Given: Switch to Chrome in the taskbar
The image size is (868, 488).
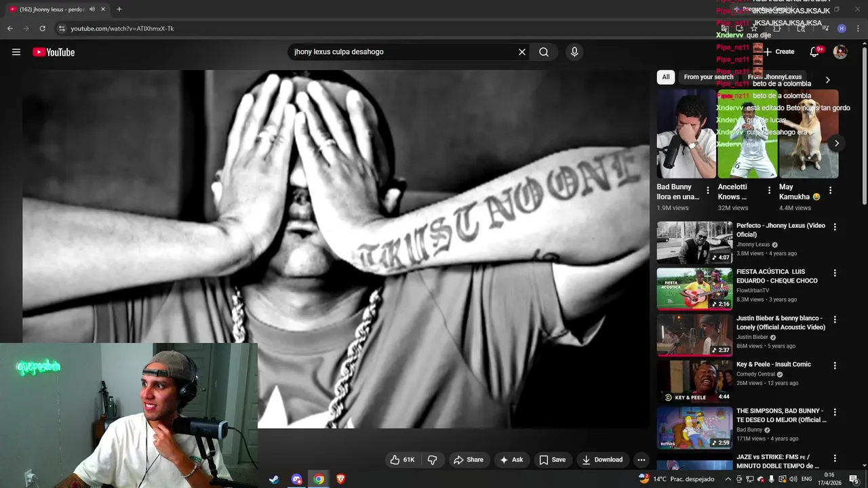Looking at the screenshot, I should click(319, 479).
